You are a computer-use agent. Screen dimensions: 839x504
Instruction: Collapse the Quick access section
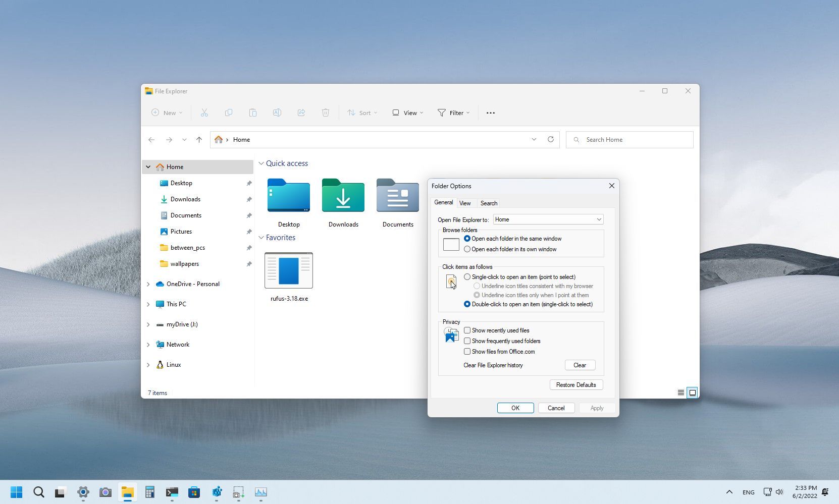pyautogui.click(x=261, y=163)
